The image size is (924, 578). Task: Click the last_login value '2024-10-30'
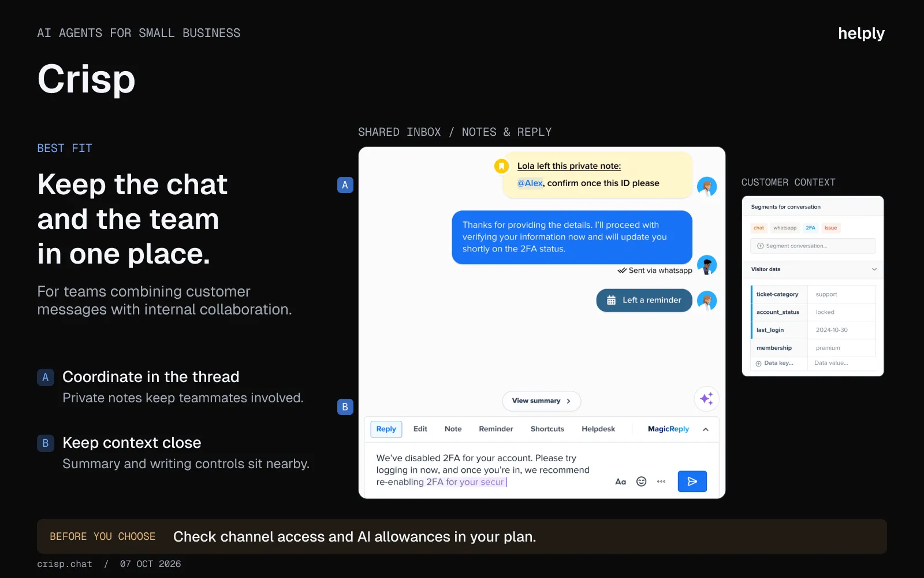coord(832,330)
